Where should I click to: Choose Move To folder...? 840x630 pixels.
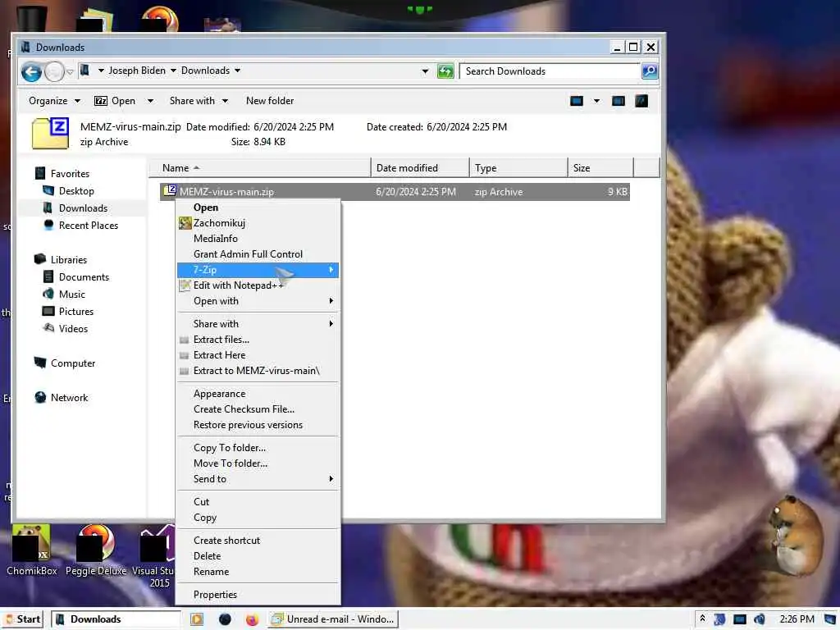point(258,463)
